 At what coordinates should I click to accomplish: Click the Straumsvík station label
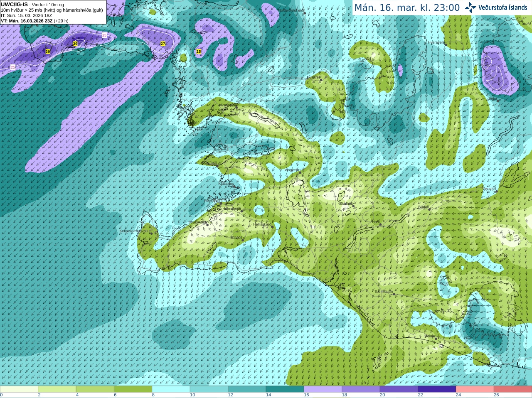coord(197,222)
